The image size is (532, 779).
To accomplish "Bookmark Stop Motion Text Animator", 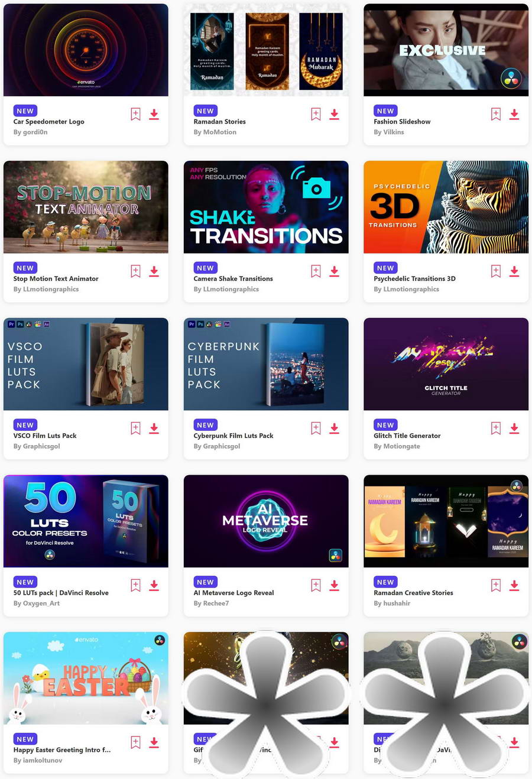I will pyautogui.click(x=135, y=271).
